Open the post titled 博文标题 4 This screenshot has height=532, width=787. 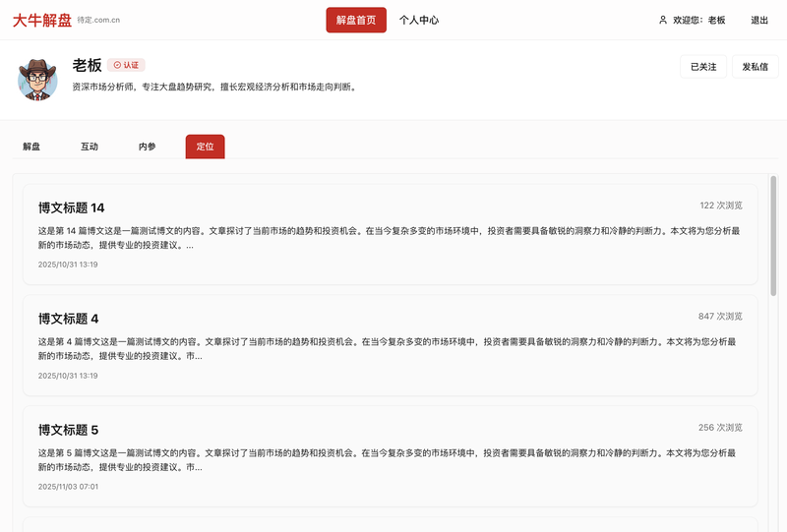click(x=68, y=319)
